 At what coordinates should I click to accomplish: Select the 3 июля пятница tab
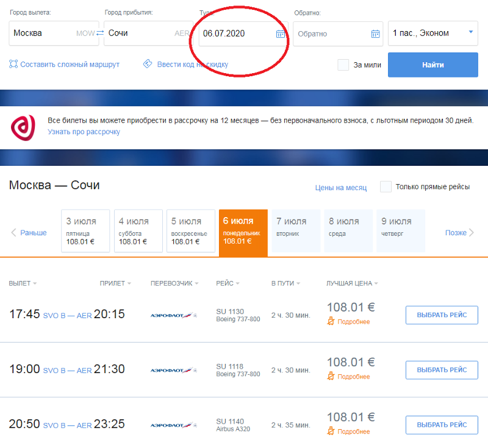tap(85, 230)
